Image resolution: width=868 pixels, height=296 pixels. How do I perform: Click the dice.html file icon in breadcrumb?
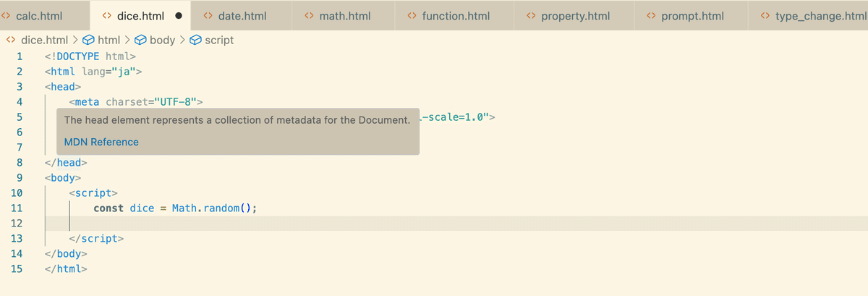click(11, 40)
